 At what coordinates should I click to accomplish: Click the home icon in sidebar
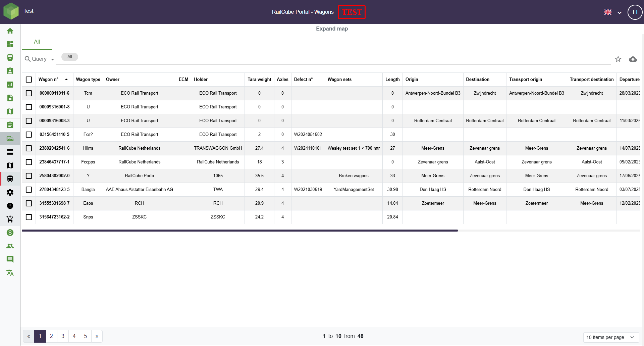pos(10,31)
